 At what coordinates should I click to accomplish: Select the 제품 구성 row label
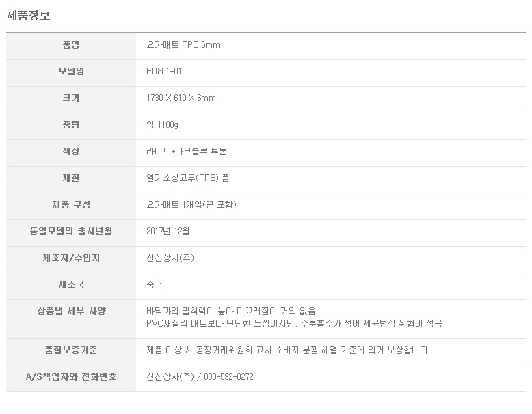[70, 205]
